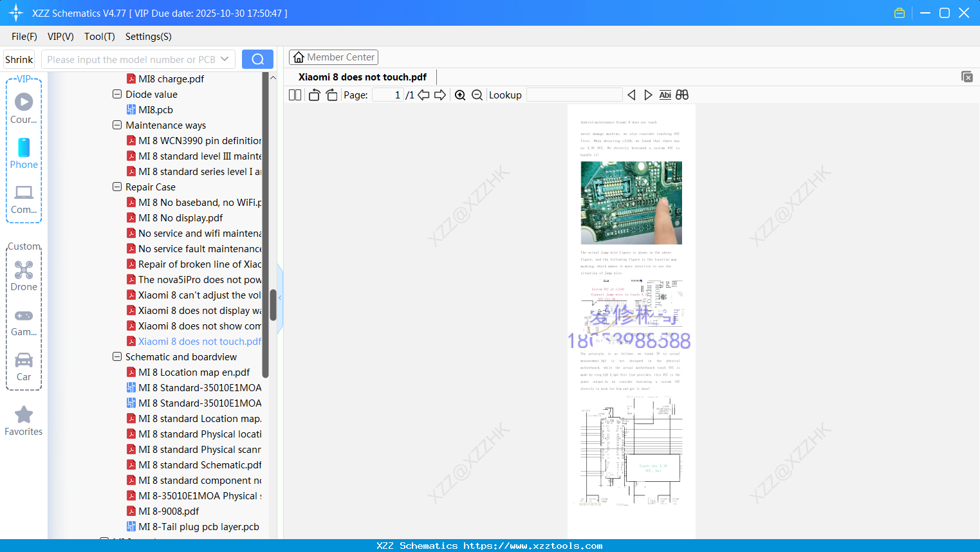Open MI 8-Tail plug pcb layer.pcb
The width and height of the screenshot is (980, 552).
[193, 526]
